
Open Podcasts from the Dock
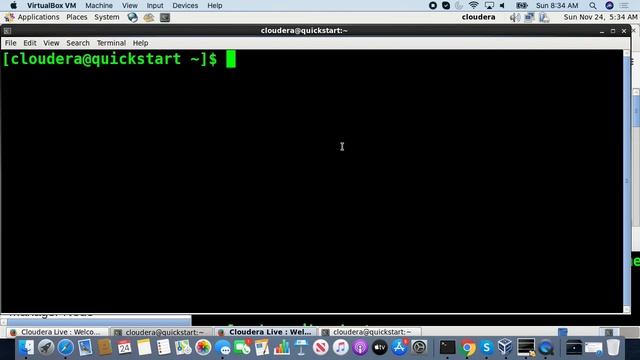[x=360, y=347]
